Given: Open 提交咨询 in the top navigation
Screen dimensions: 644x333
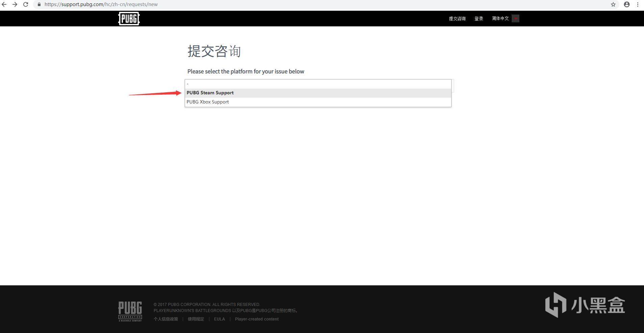Looking at the screenshot, I should coord(457,19).
